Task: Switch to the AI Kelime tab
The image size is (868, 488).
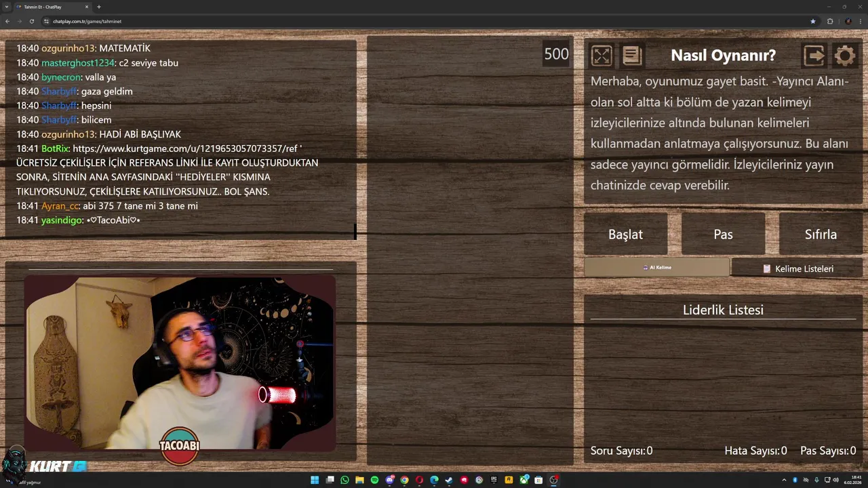Action: pyautogui.click(x=656, y=268)
